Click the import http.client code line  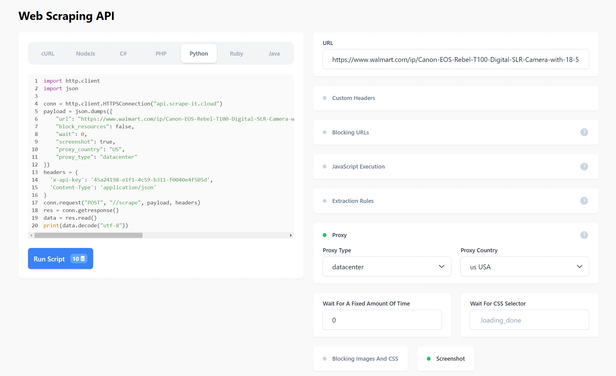(x=72, y=81)
